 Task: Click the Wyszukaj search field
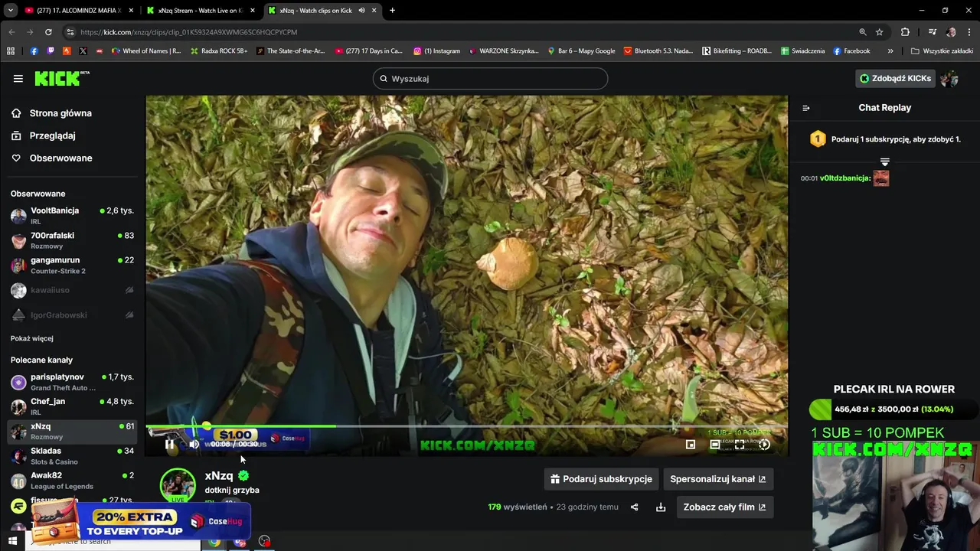click(490, 79)
